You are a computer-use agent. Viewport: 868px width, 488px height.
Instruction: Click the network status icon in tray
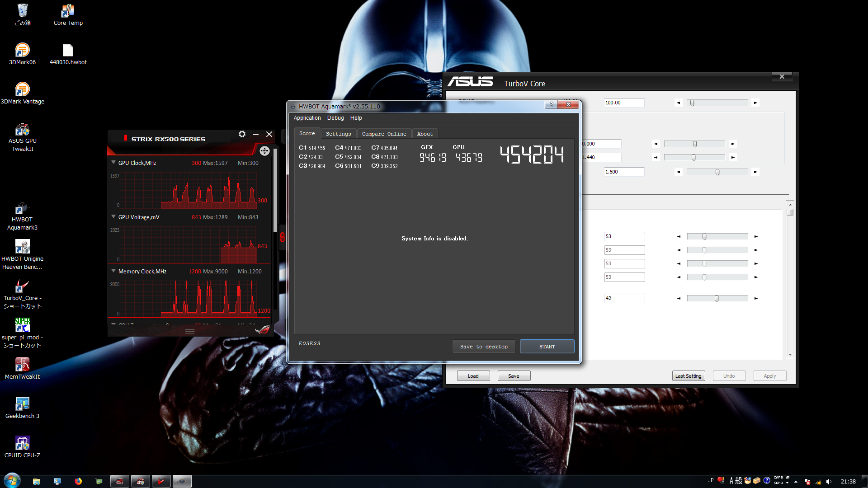point(818,482)
